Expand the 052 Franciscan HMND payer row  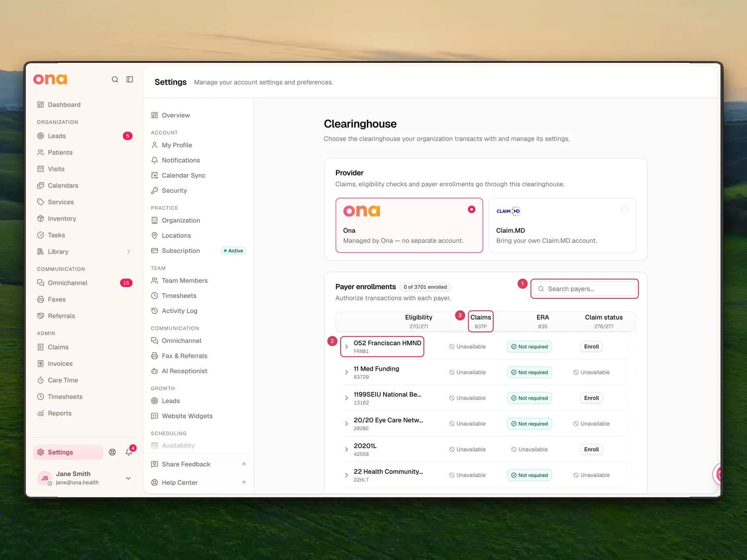[x=346, y=347]
